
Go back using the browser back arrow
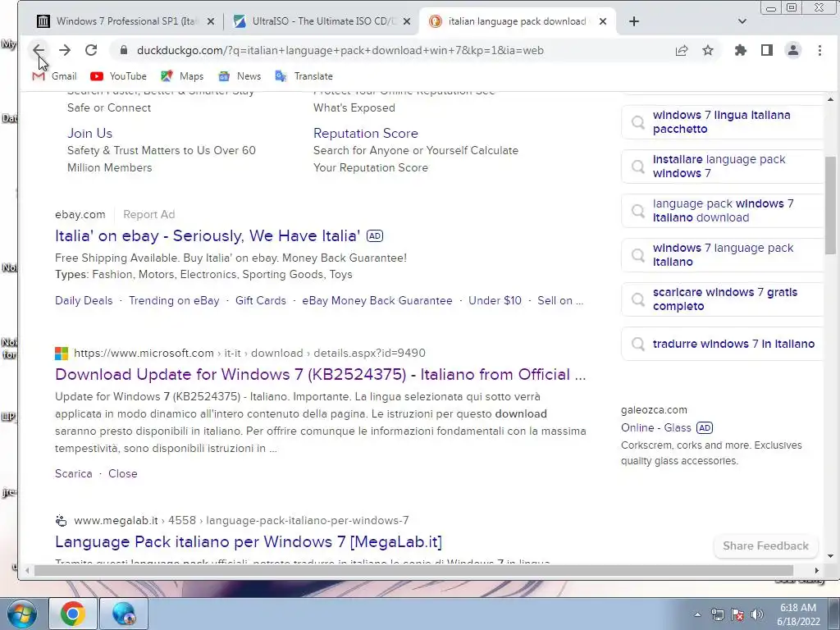(x=39, y=50)
